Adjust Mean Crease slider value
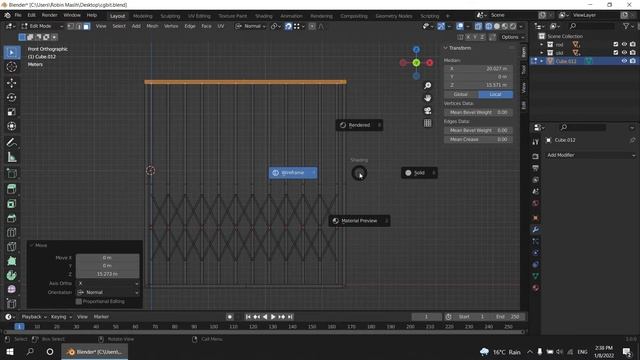The height and width of the screenshot is (360, 640). pyautogui.click(x=478, y=140)
